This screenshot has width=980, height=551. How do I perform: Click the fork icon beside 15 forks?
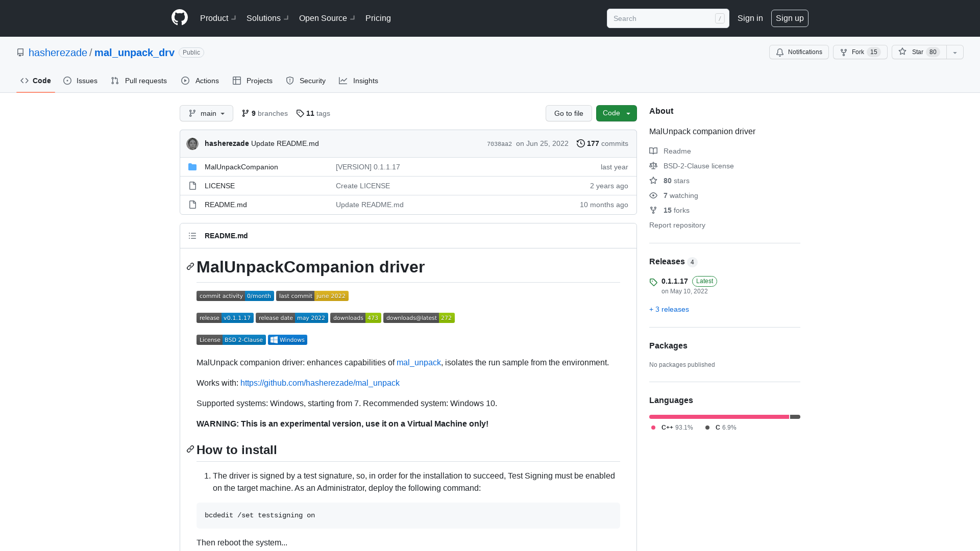click(x=653, y=210)
